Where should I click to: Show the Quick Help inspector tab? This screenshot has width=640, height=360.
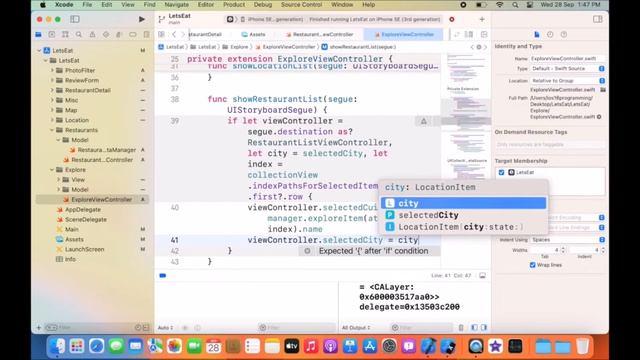564,35
